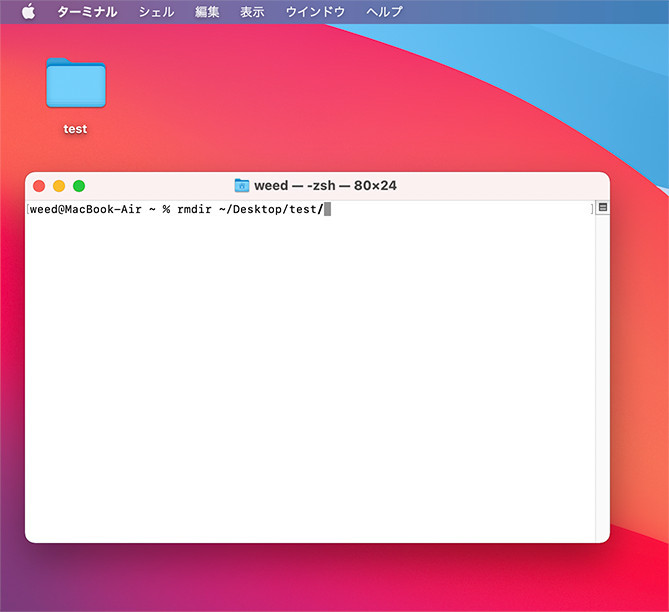Click the rmdir ~/Desktop/test/ command text
Image resolution: width=669 pixels, height=612 pixels.
pos(250,209)
